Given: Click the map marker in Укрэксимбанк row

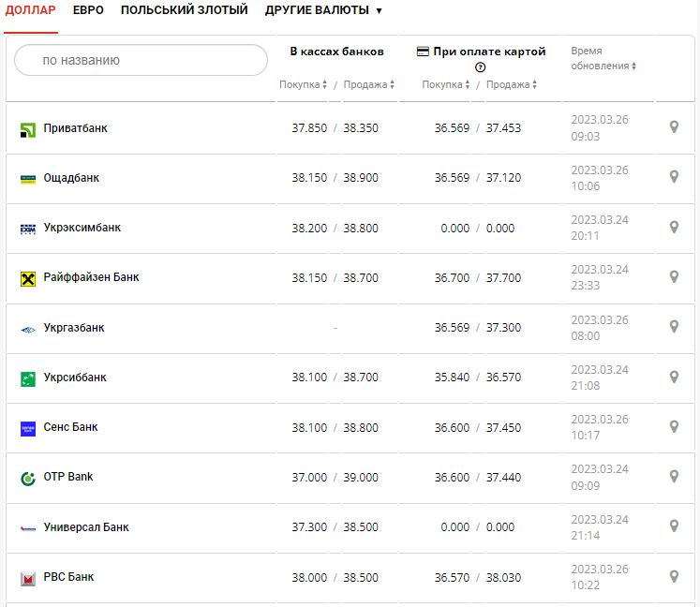Looking at the screenshot, I should (x=673, y=227).
